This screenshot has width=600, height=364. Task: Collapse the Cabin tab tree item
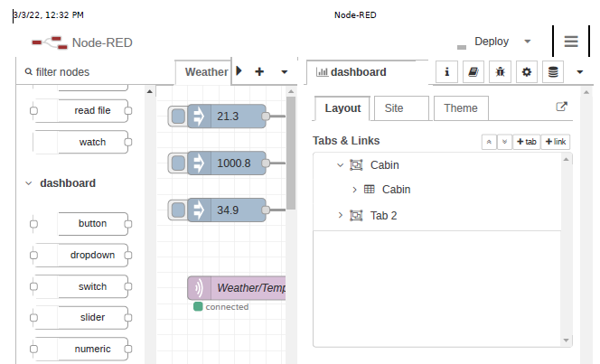[340, 165]
